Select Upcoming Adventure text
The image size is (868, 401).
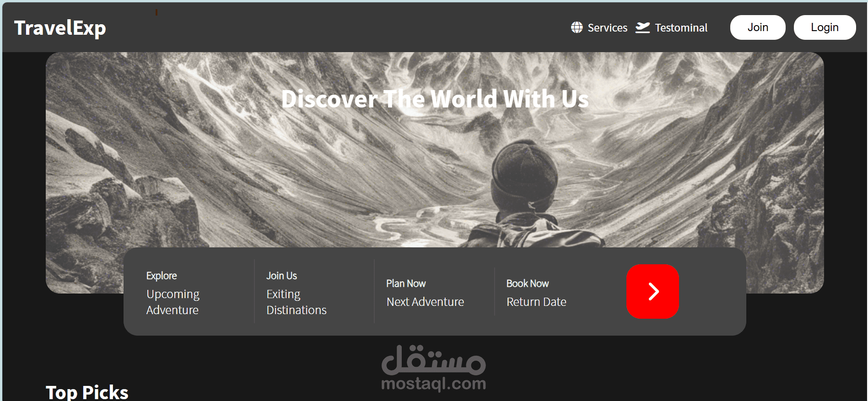173,302
